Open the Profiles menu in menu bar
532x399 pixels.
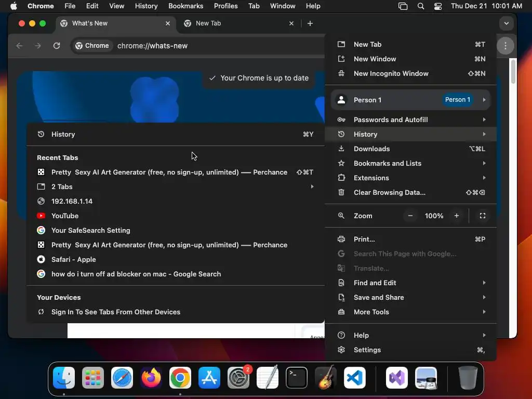pyautogui.click(x=225, y=6)
